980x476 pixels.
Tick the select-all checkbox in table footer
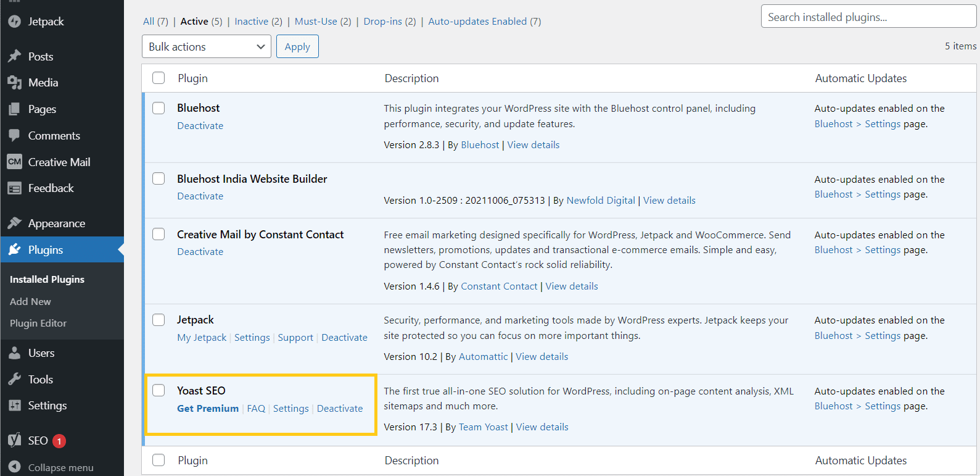[159, 460]
